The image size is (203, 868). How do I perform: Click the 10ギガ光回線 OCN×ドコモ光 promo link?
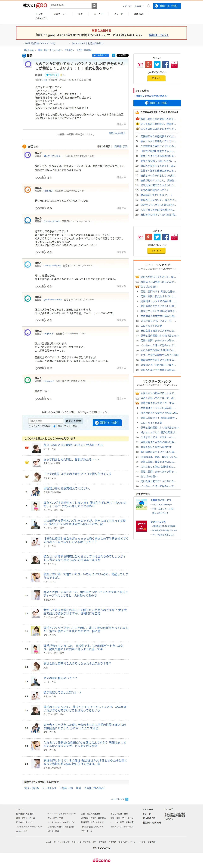click(x=40, y=43)
